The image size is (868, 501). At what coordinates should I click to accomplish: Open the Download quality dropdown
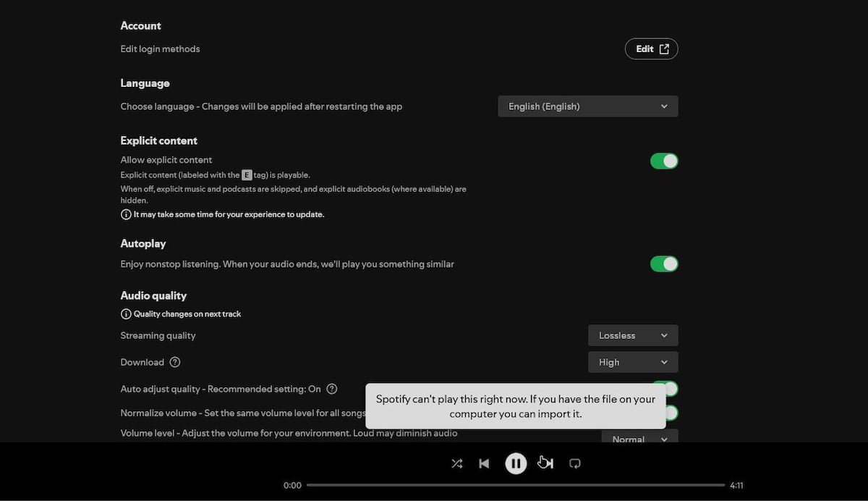click(x=632, y=362)
